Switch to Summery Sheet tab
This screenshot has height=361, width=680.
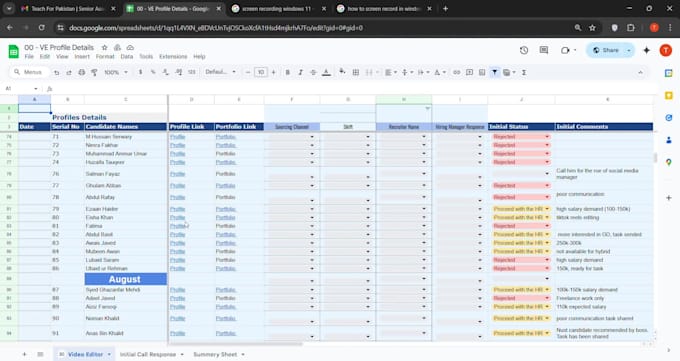(x=215, y=354)
